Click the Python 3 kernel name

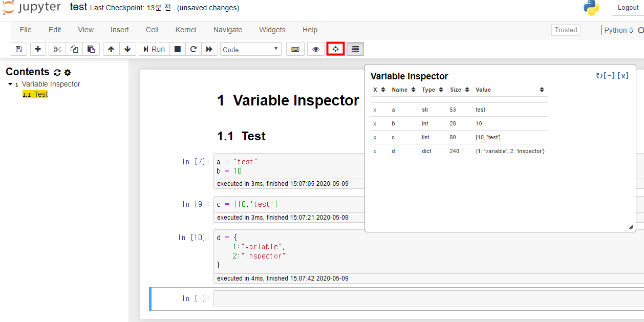click(x=618, y=30)
